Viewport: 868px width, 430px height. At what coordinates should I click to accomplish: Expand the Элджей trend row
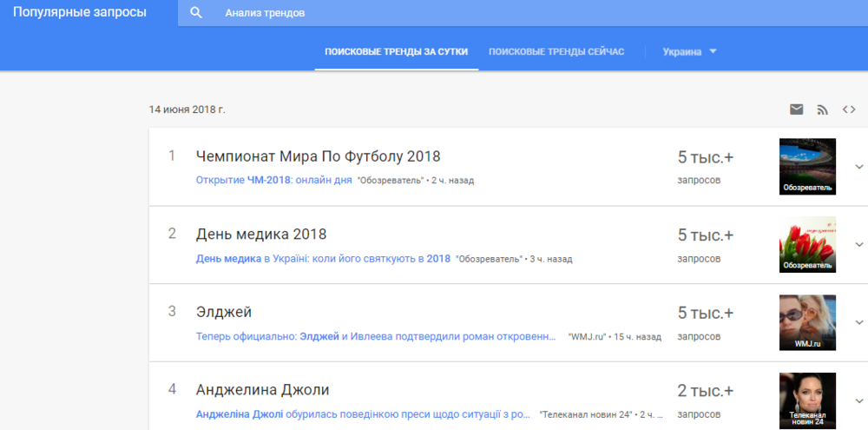(x=859, y=322)
